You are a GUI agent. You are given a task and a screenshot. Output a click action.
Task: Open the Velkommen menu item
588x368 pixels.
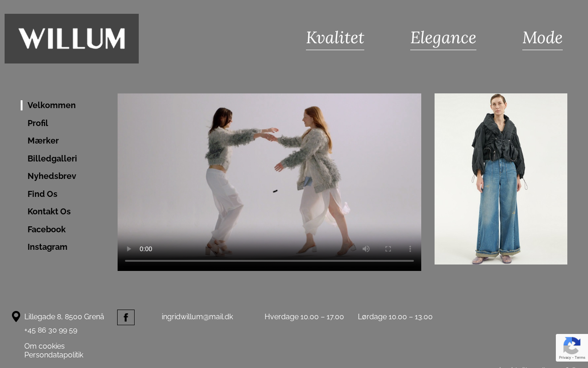pos(51,105)
